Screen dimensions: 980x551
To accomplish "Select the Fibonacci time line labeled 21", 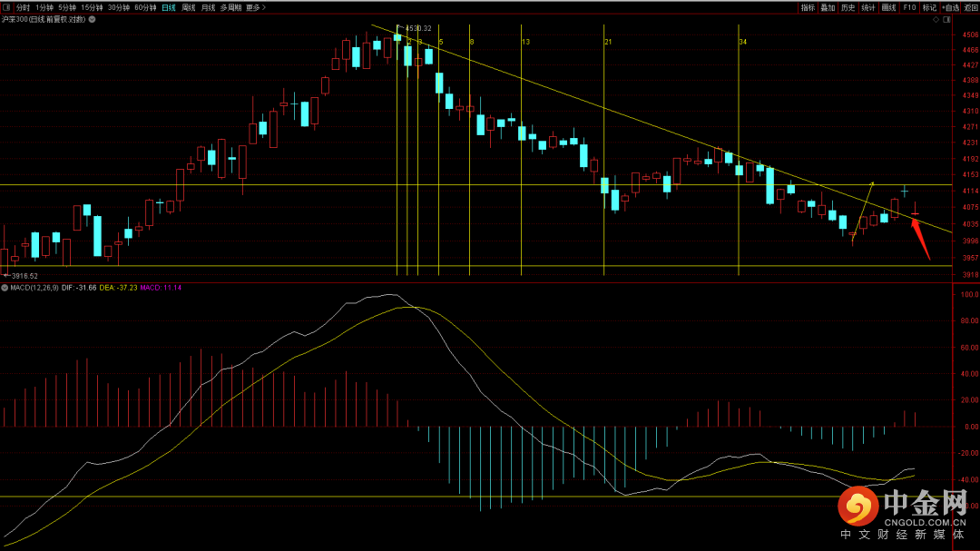I will [604, 154].
